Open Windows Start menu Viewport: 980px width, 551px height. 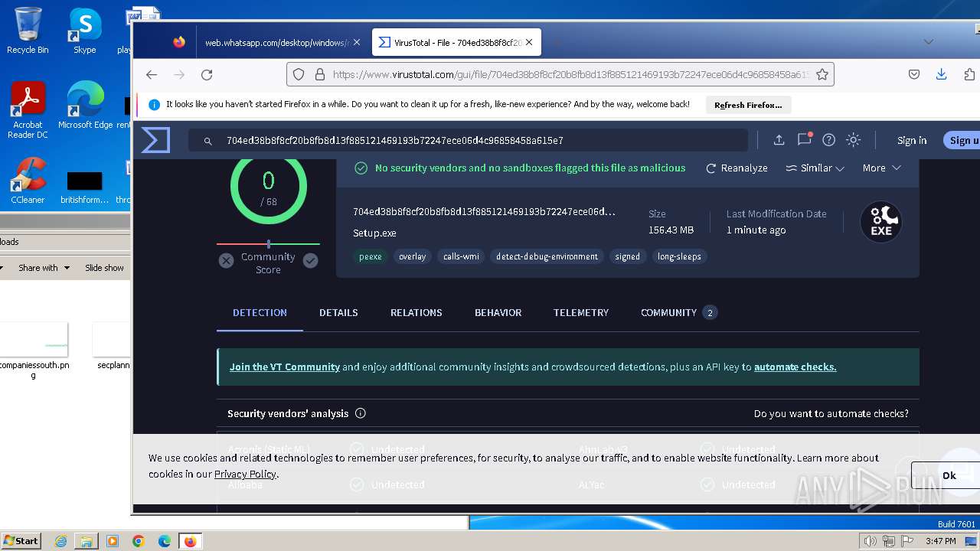(21, 541)
